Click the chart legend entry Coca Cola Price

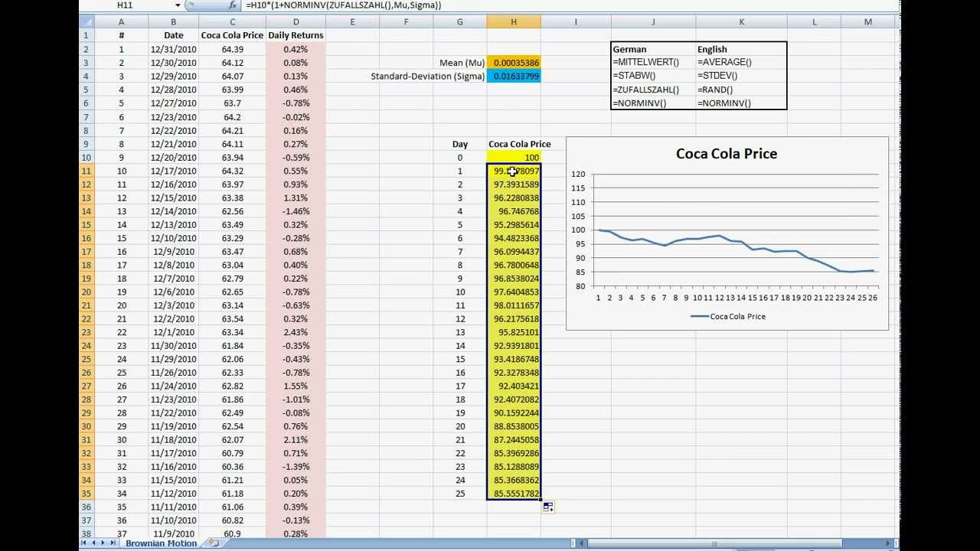click(728, 316)
